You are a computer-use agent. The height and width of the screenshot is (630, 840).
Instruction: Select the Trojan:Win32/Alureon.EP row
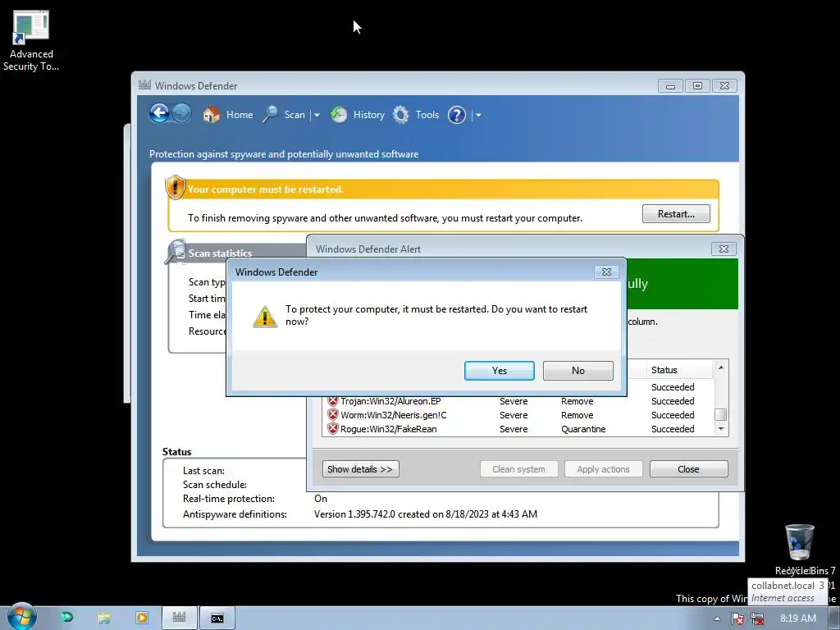tap(518, 401)
